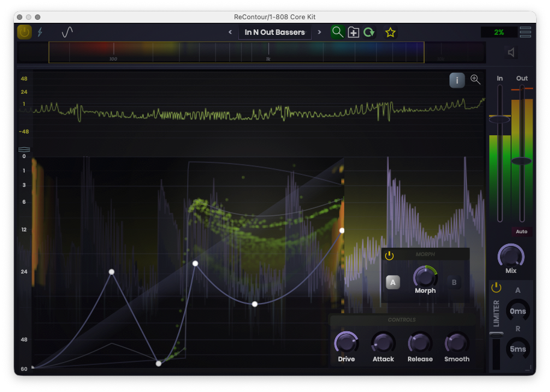
Task: Toggle the Limiter power button
Action: click(x=496, y=287)
